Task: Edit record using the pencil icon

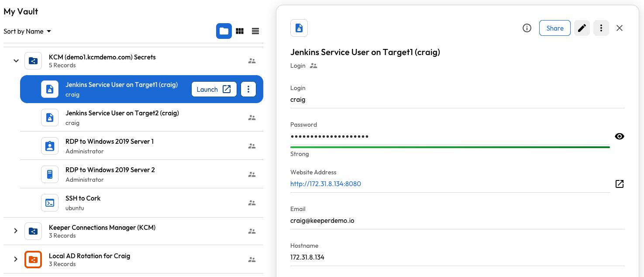Action: tap(582, 28)
